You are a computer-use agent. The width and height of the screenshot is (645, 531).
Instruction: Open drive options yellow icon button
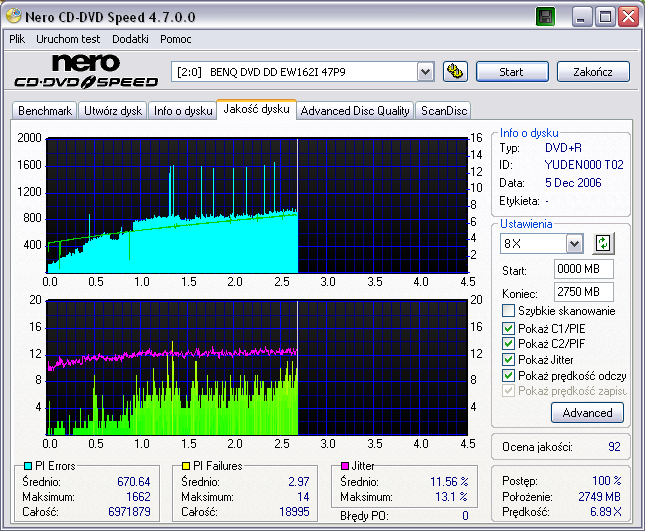[455, 72]
